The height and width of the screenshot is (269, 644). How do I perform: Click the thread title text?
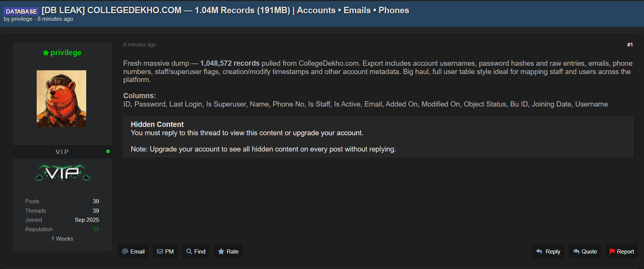tap(225, 11)
